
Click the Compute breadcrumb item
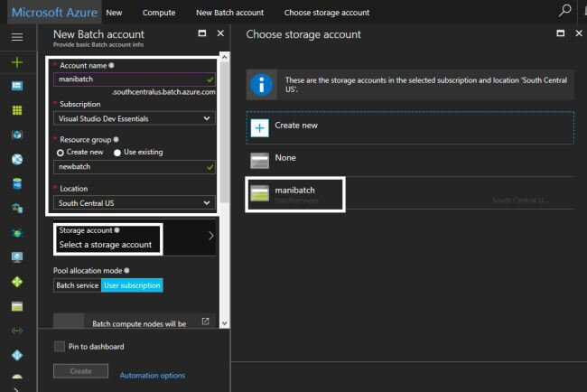(x=159, y=13)
